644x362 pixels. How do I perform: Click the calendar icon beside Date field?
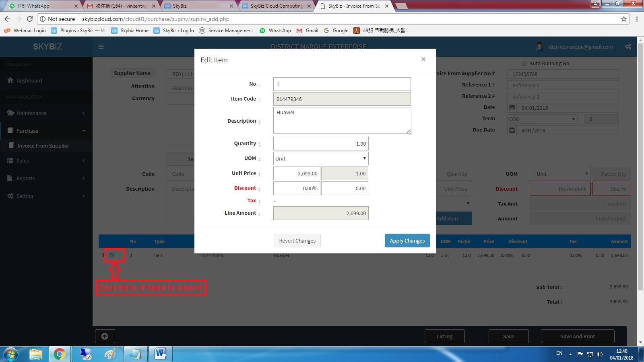click(x=512, y=107)
